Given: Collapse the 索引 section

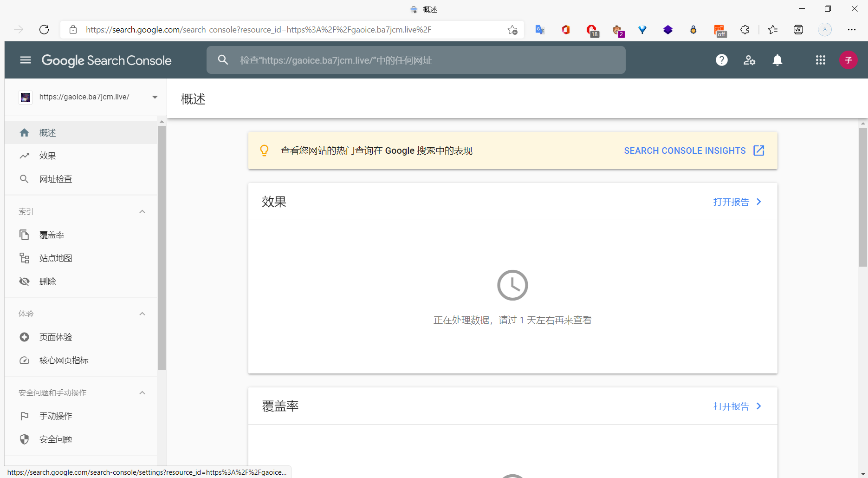Looking at the screenshot, I should pos(142,212).
